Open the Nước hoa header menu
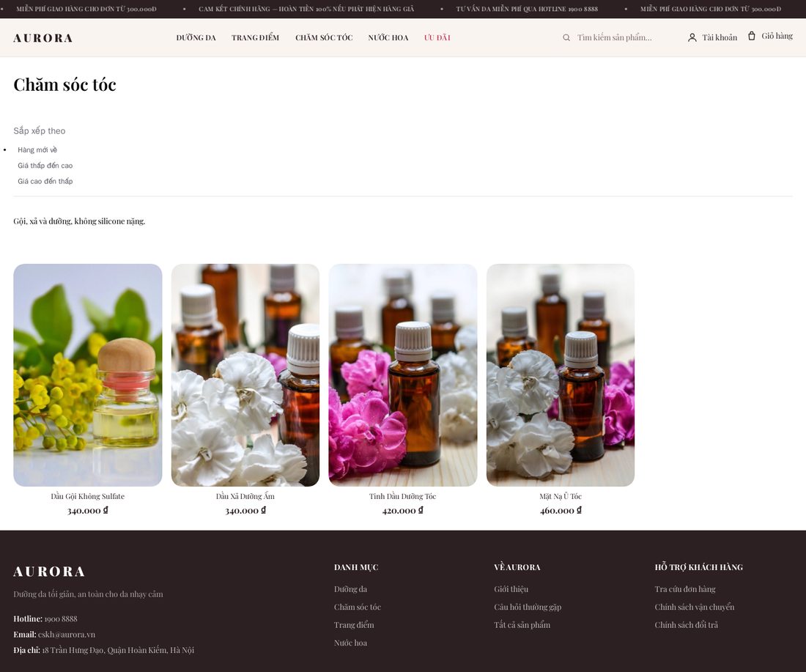806x672 pixels. point(388,37)
